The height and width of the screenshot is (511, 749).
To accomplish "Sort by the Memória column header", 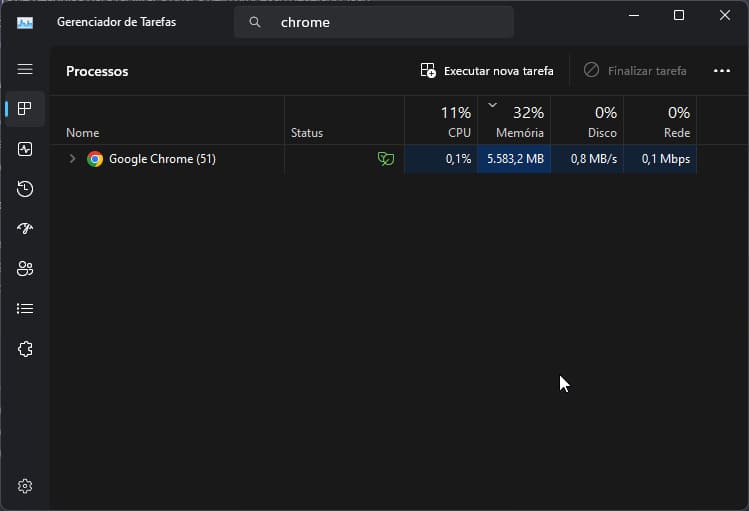I will [x=514, y=120].
